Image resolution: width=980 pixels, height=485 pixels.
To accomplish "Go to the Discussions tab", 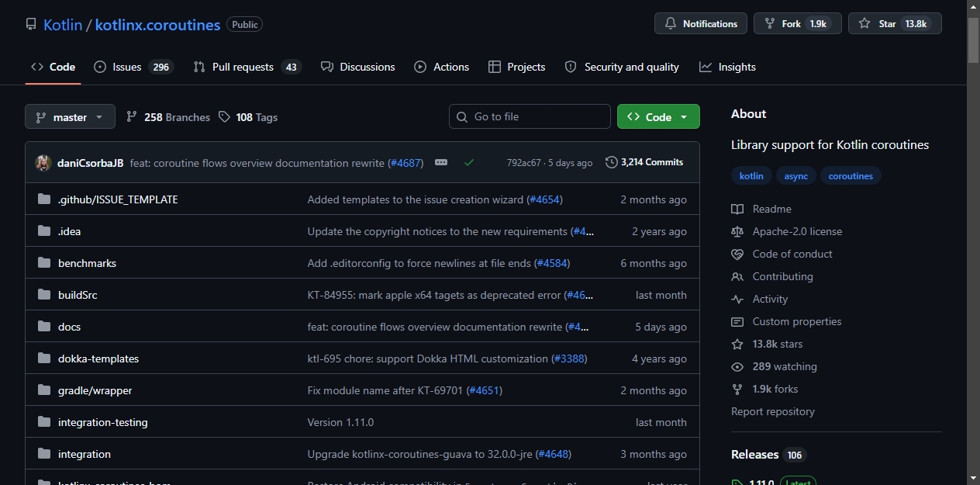I will [x=357, y=67].
